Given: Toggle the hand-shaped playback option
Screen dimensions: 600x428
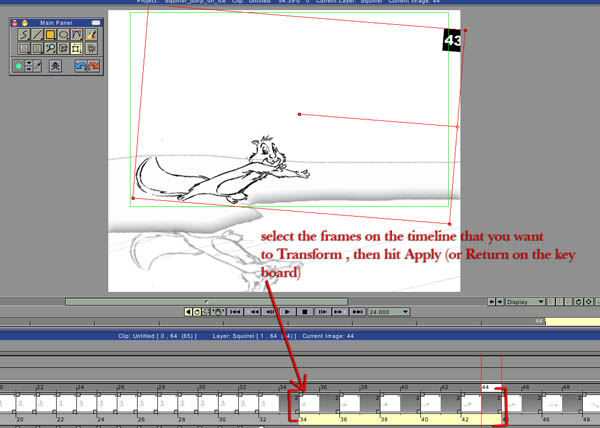Looking at the screenshot, I should click(x=218, y=312).
